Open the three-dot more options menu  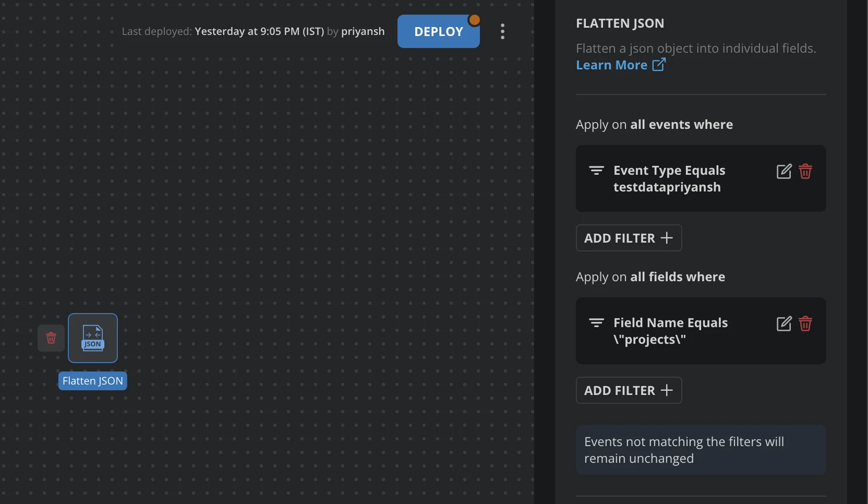(x=502, y=31)
